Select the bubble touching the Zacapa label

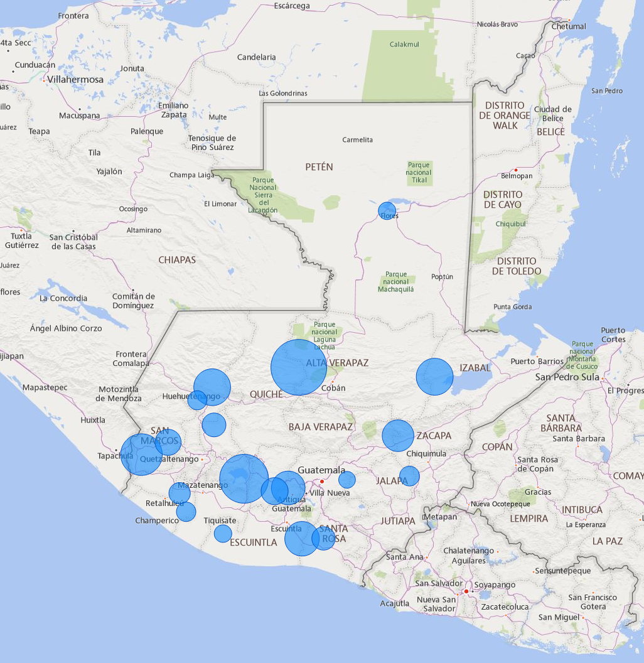pos(398,436)
